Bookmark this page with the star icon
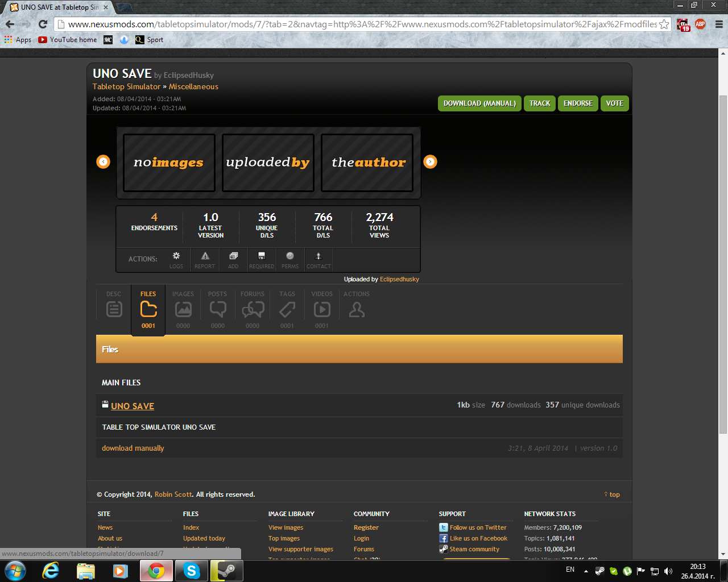 click(x=664, y=24)
